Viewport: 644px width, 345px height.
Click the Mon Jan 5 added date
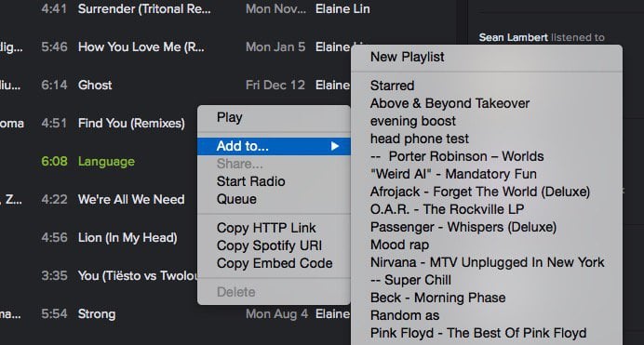tap(275, 46)
